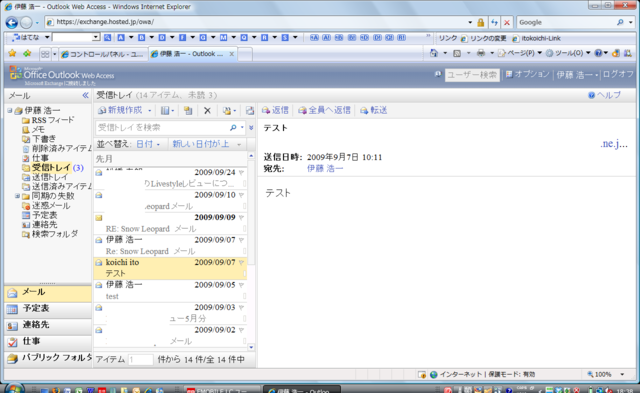Click the help icon ヘルプ
Screen dimensions: 640x393
(604, 95)
